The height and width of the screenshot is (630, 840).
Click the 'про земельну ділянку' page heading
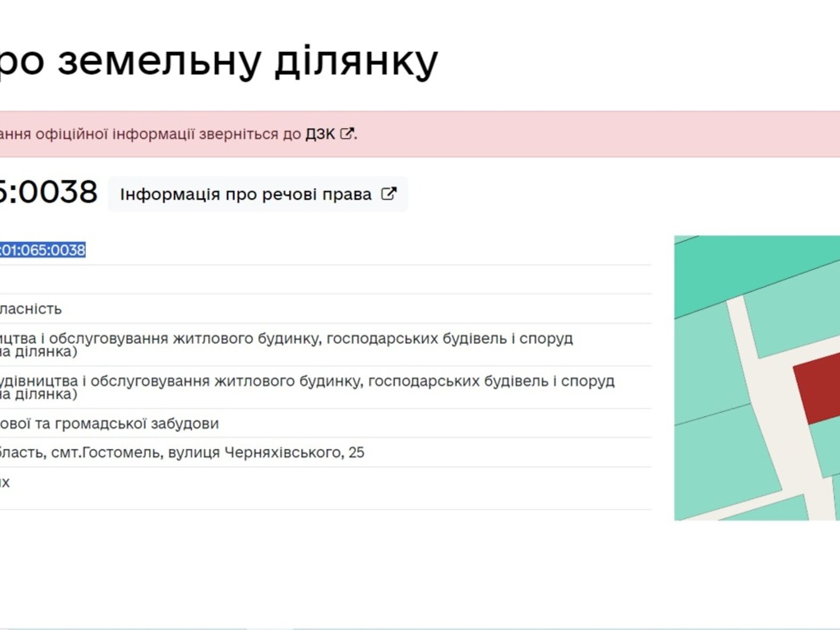tap(218, 61)
